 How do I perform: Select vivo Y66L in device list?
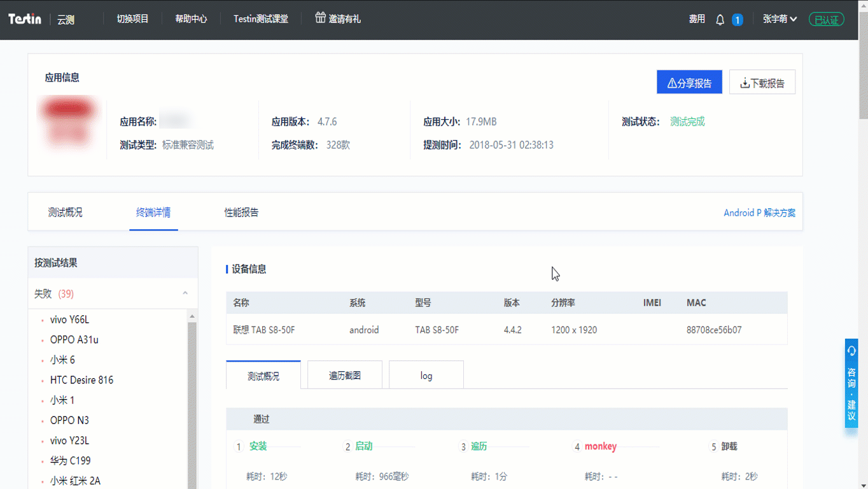(69, 320)
